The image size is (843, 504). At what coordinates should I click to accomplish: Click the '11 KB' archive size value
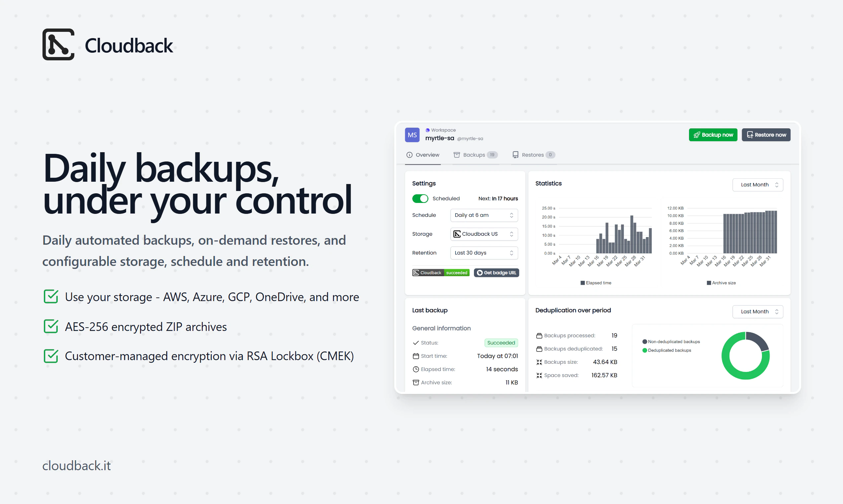point(511,382)
